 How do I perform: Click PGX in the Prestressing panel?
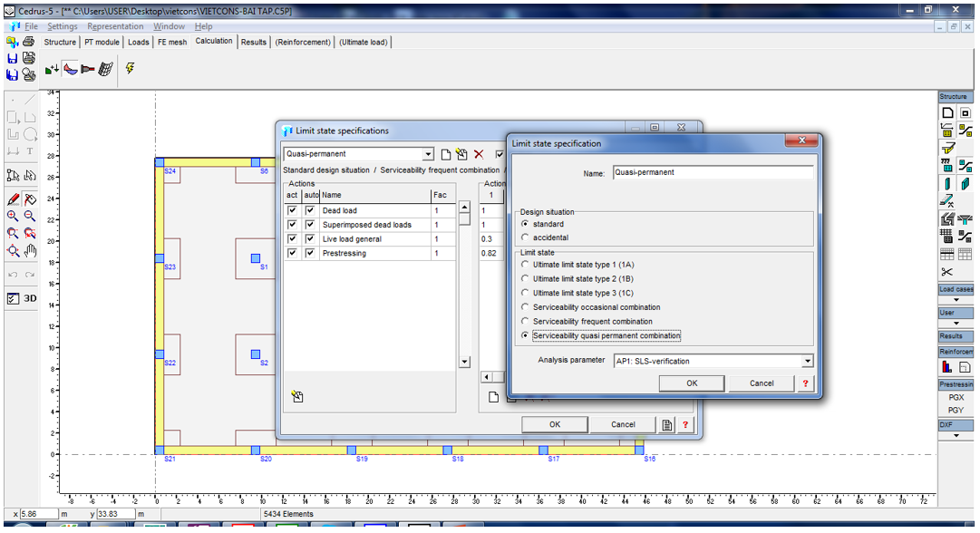(956, 397)
